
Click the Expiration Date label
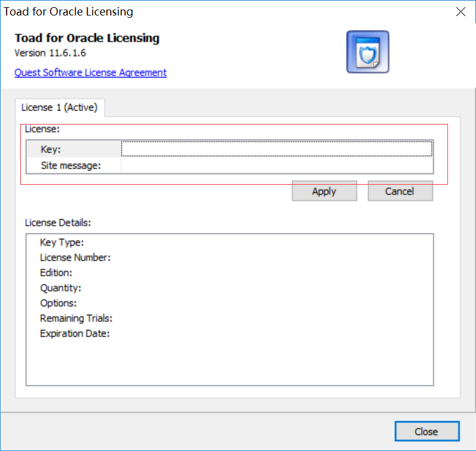tap(74, 333)
